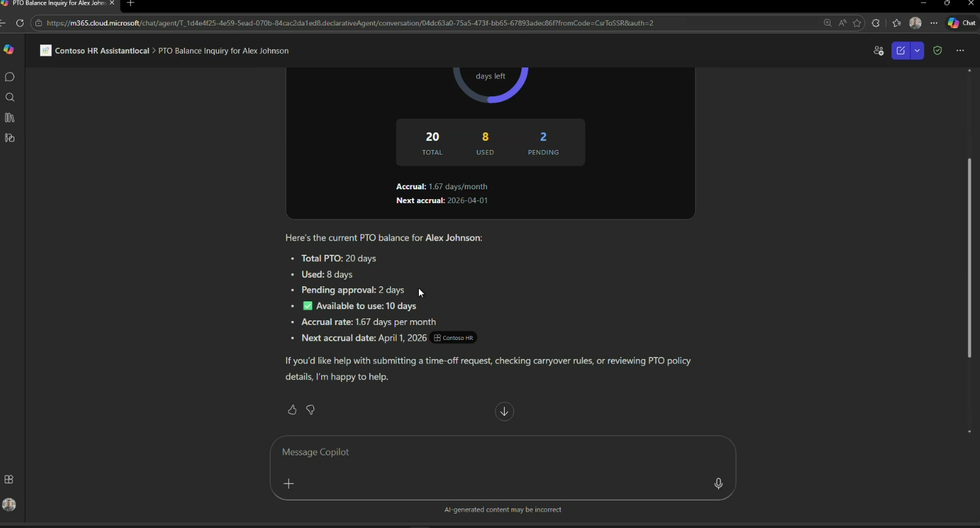Image resolution: width=980 pixels, height=528 pixels.
Task: Click the plus attachment button in message box
Action: (x=288, y=484)
